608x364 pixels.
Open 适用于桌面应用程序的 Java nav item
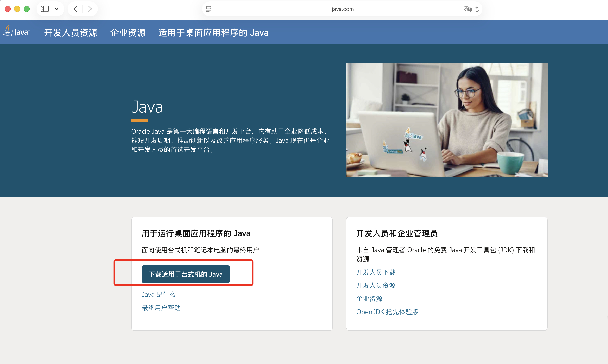tap(213, 33)
